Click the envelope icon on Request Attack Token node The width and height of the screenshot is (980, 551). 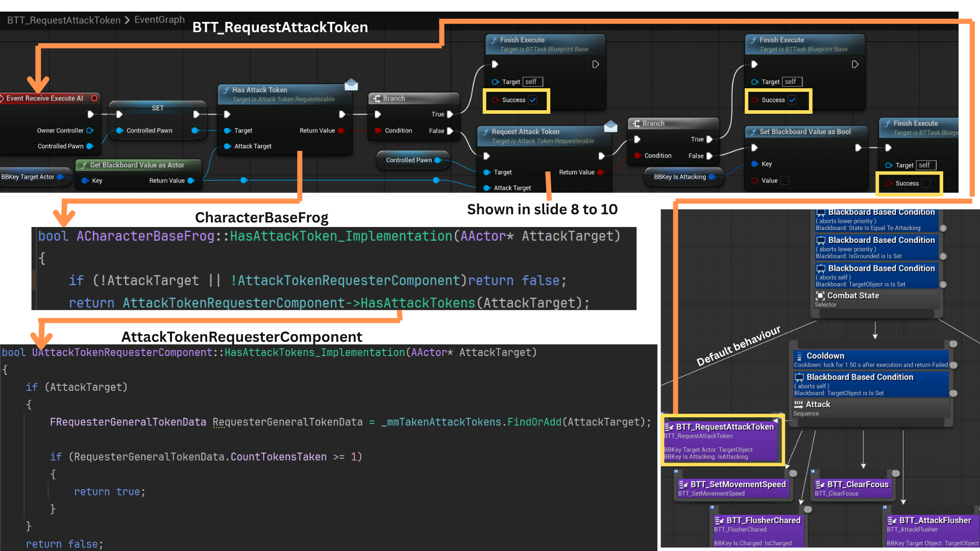(610, 126)
